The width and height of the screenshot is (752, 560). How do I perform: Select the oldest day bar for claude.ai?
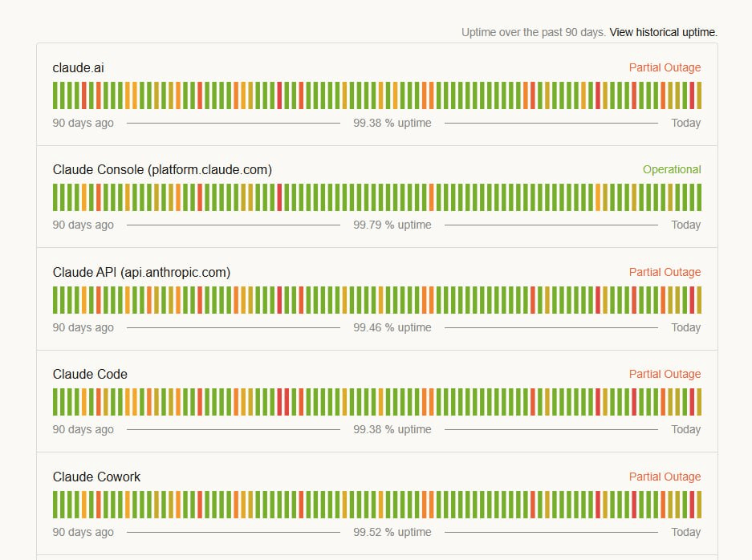pos(55,95)
